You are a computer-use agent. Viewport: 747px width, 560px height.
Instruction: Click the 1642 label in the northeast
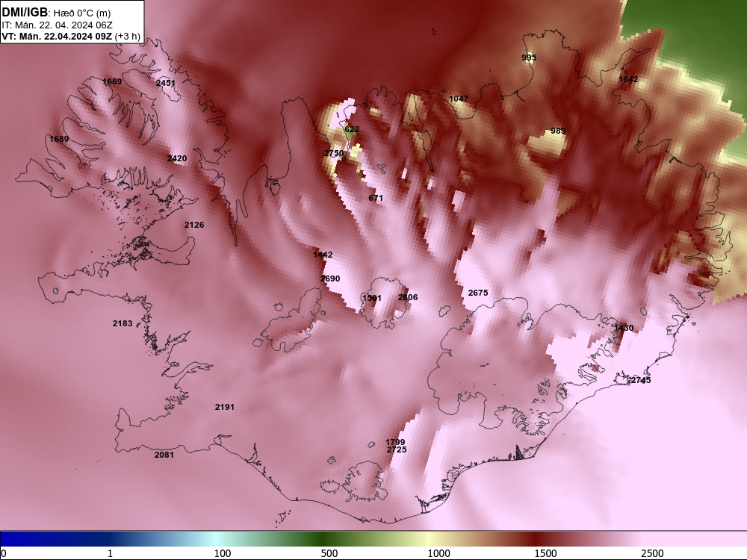(x=628, y=79)
